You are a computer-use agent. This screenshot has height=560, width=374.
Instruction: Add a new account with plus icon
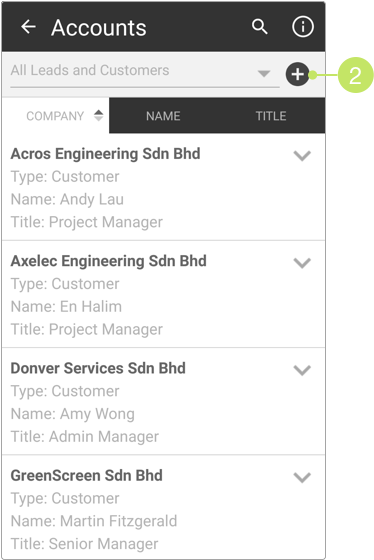click(298, 74)
